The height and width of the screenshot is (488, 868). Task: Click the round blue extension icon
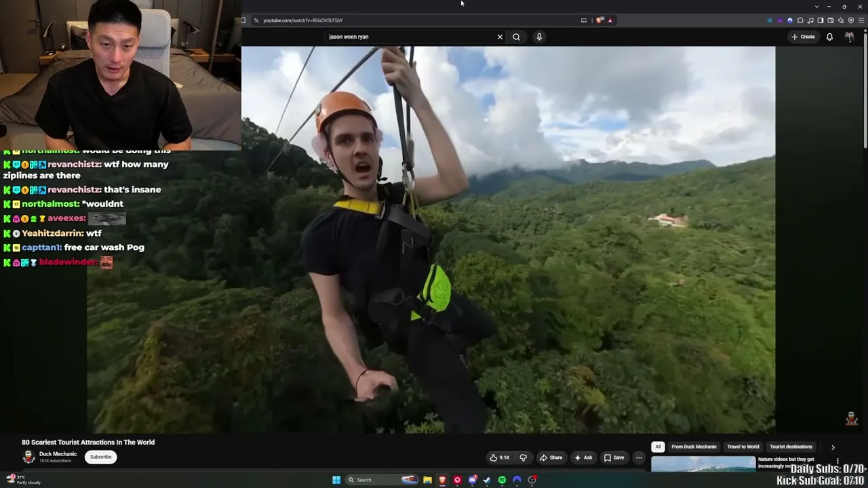point(790,20)
